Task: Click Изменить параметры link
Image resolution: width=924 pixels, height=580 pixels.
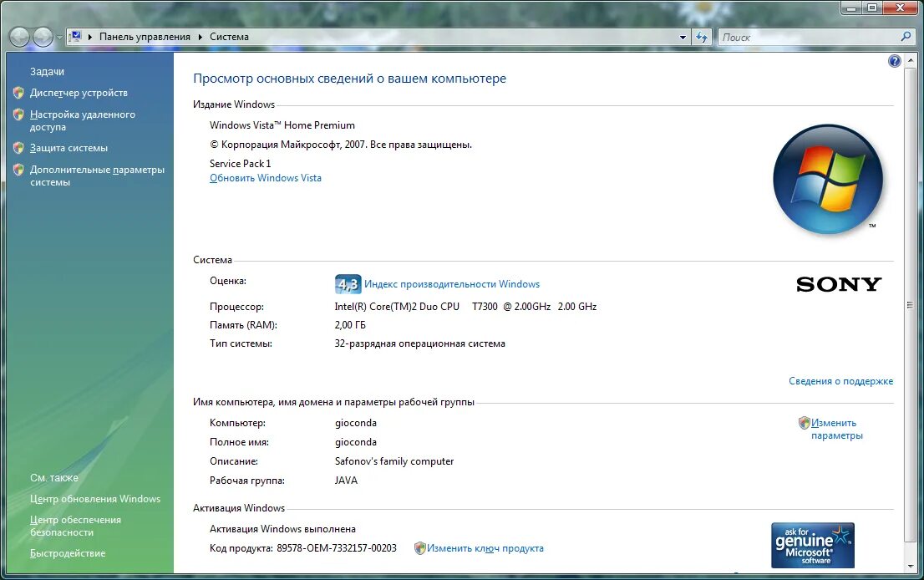Action: coord(837,429)
